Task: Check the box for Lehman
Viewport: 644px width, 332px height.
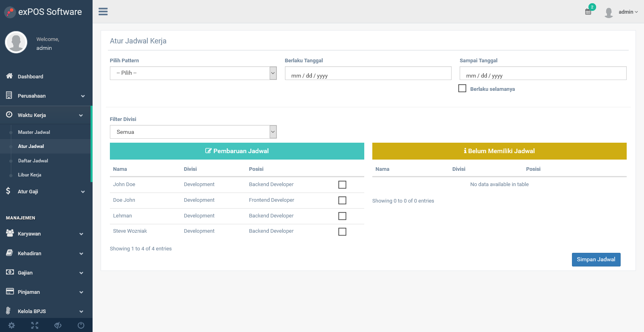Action: [342, 216]
